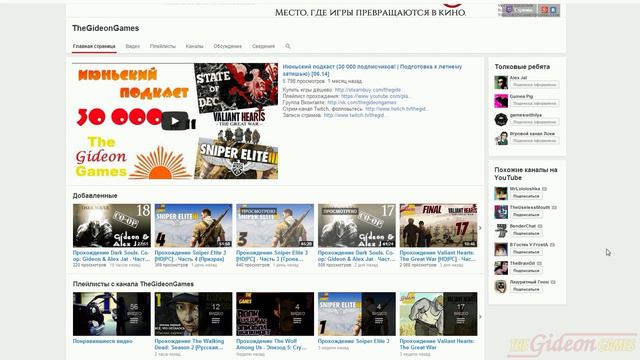Image resolution: width=640 pixels, height=360 pixels.
Task: Open channel search magnifier icon
Action: 288,46
